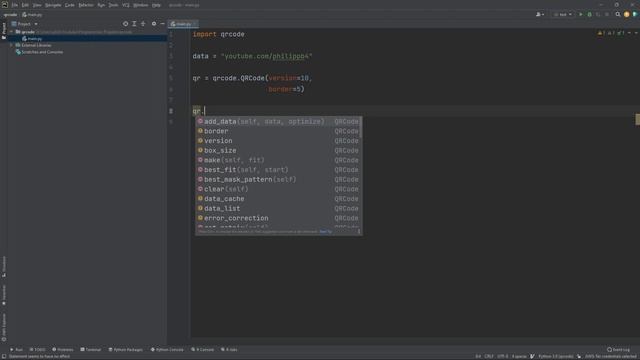The height and width of the screenshot is (360, 640).
Task: Select main.py in the project tree
Action: 87,39
